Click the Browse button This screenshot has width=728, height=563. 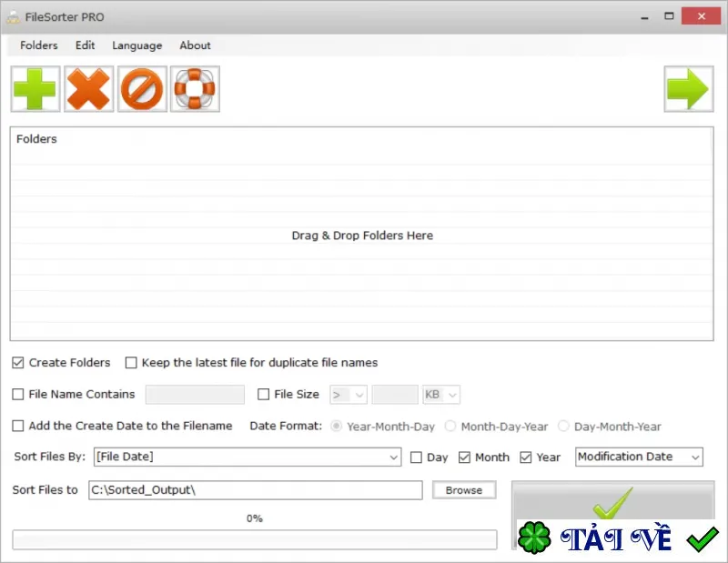tap(464, 490)
